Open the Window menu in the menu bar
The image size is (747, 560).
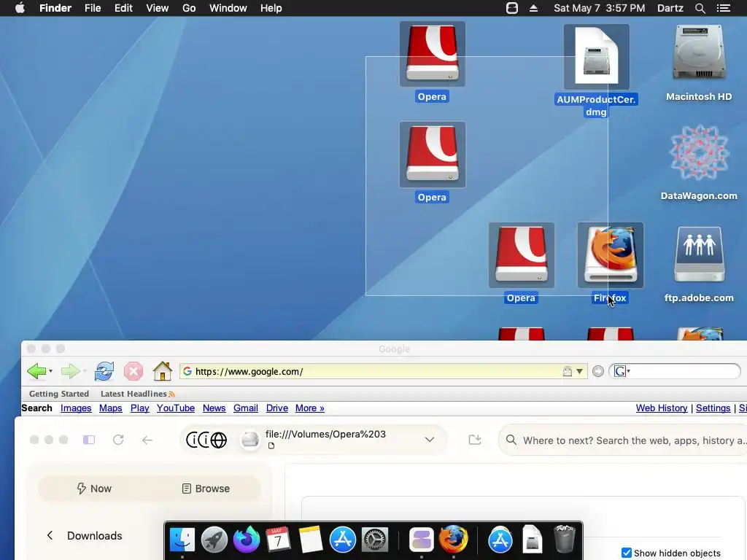click(x=228, y=8)
